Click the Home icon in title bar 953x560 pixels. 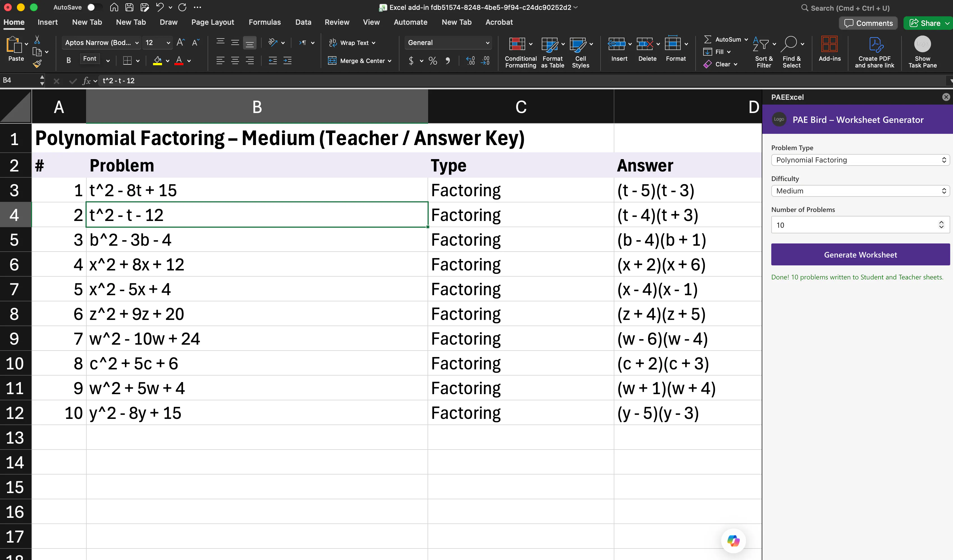point(114,7)
